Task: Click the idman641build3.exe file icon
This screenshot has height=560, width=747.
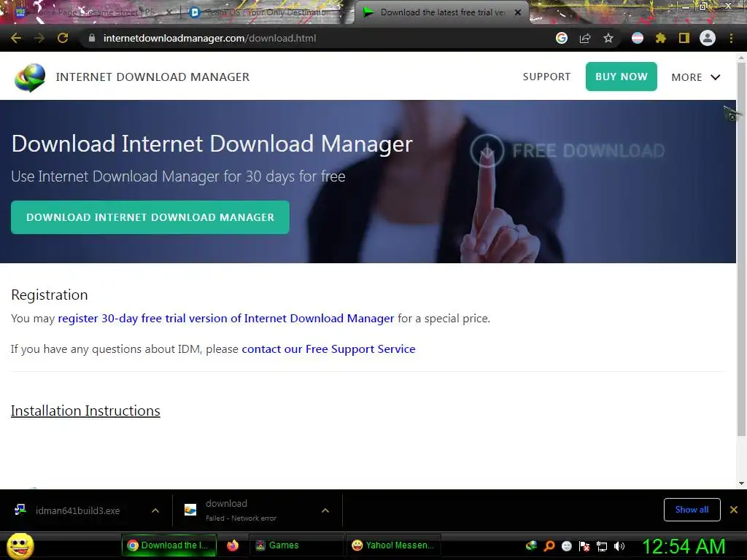Action: tap(20, 510)
